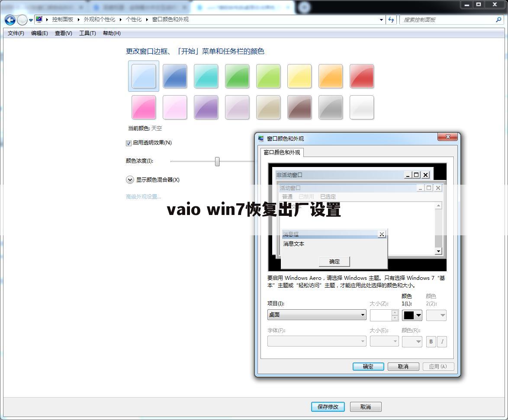Expand 显示颜色混合器(X)
Image resolution: width=508 pixels, height=420 pixels.
[130, 180]
